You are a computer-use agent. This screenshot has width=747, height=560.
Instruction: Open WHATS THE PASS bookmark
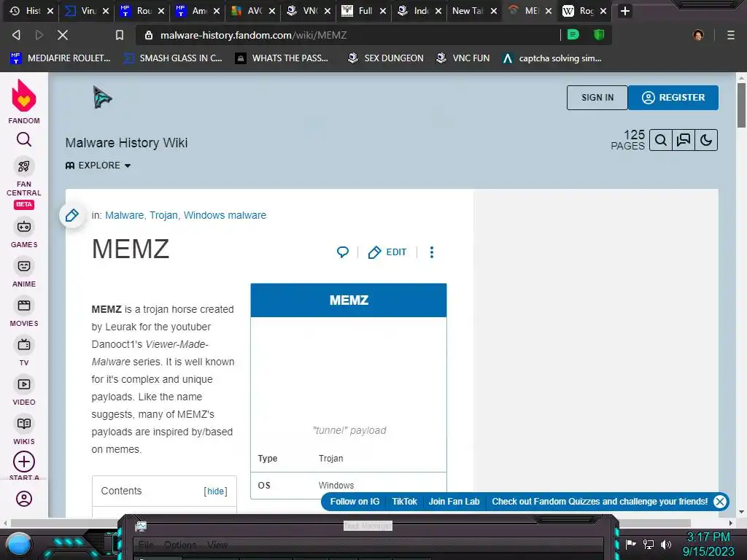tap(282, 58)
